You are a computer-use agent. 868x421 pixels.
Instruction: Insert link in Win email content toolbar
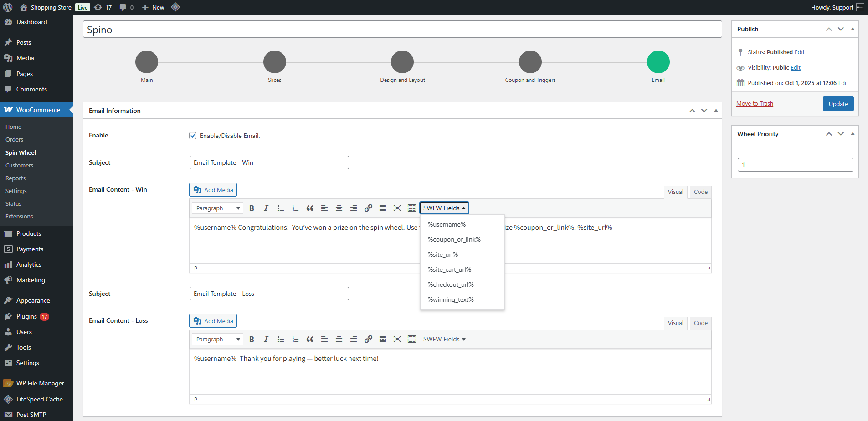point(368,208)
